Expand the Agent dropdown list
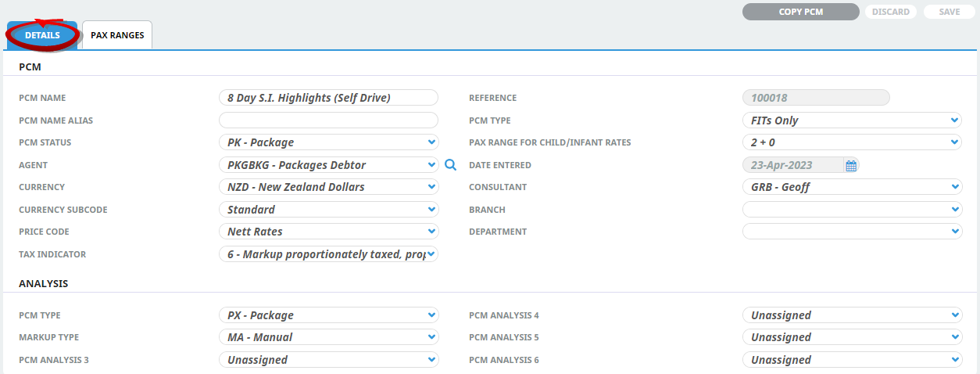Image resolution: width=980 pixels, height=374 pixels. coord(328,165)
